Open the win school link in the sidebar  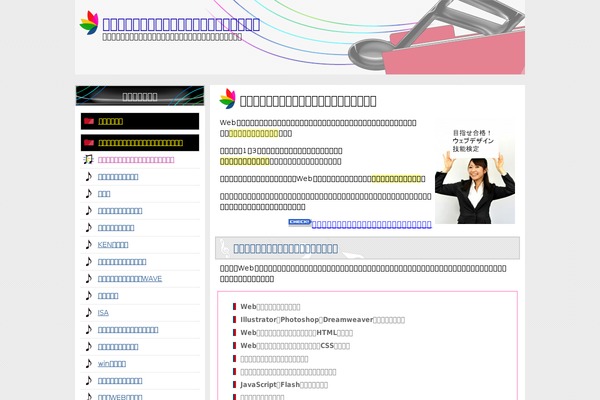[112, 364]
